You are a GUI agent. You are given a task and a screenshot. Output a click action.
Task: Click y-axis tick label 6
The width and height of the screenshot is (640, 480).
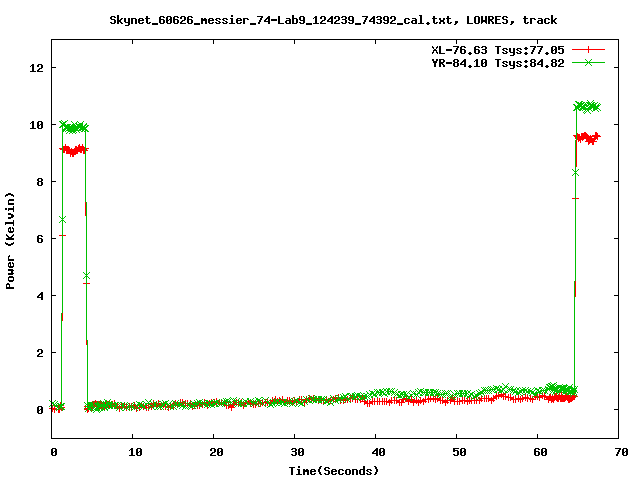(x=40, y=239)
